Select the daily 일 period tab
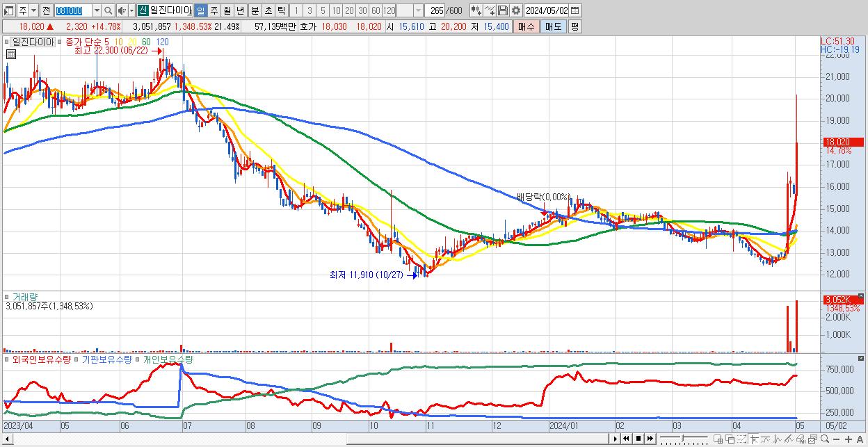 coord(200,10)
